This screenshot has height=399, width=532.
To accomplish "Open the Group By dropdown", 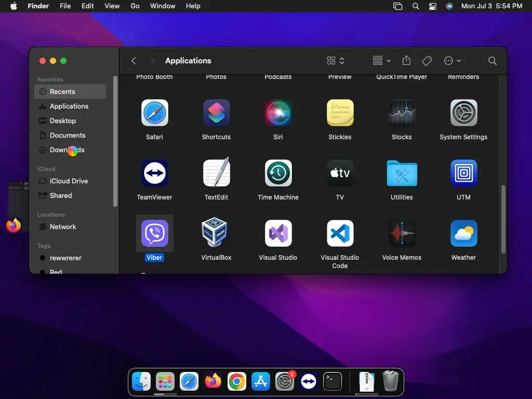I will (381, 61).
